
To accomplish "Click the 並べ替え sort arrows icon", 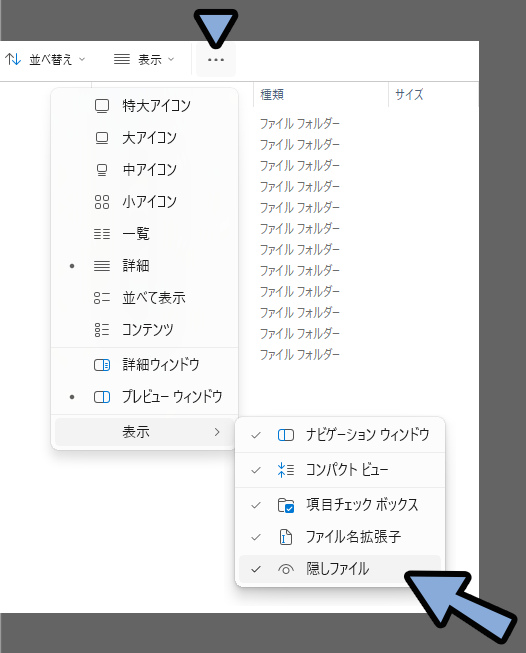I will (x=13, y=60).
